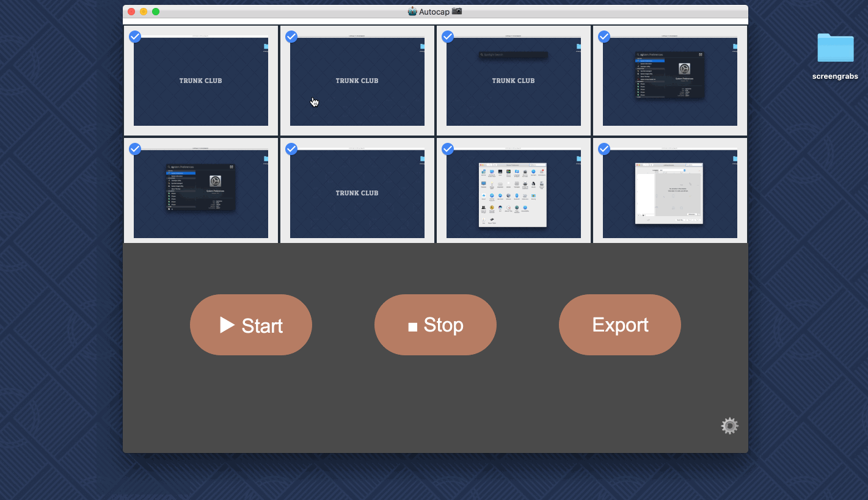
Task: Toggle checkmark on first bottom-row screenshot
Action: pyautogui.click(x=135, y=149)
